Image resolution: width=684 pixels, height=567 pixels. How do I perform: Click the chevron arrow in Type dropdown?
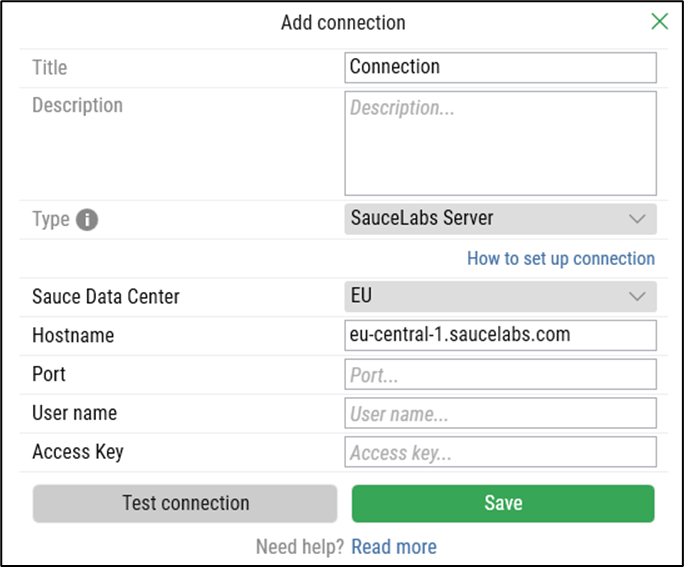click(637, 219)
